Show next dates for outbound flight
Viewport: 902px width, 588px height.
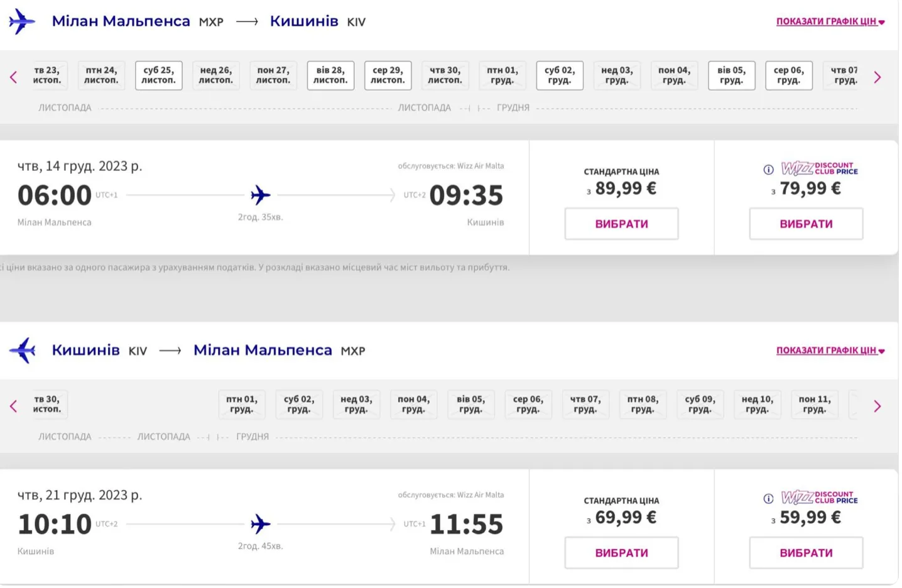(878, 77)
